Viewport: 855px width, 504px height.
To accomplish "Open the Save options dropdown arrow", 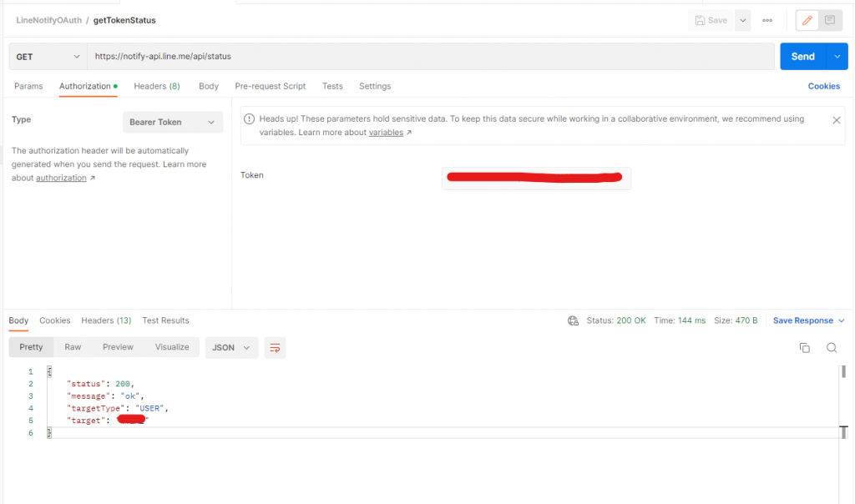I will [742, 20].
